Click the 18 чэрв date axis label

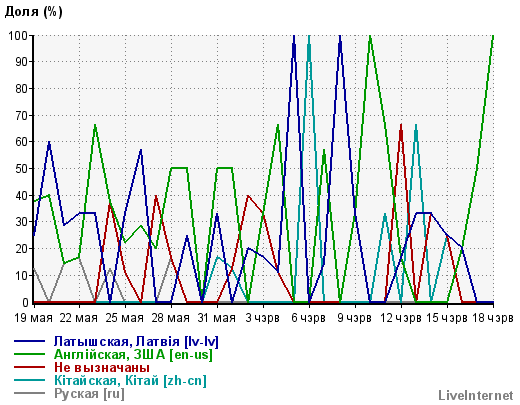493,318
